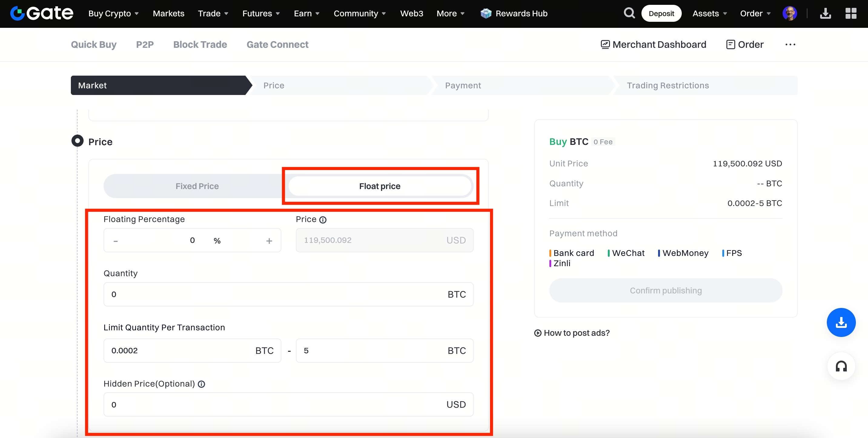The image size is (868, 438).
Task: Switch to the P2P tab
Action: click(145, 44)
